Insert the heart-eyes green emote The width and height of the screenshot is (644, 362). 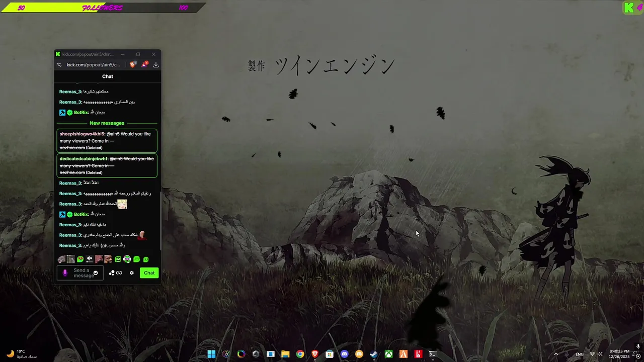click(80, 259)
